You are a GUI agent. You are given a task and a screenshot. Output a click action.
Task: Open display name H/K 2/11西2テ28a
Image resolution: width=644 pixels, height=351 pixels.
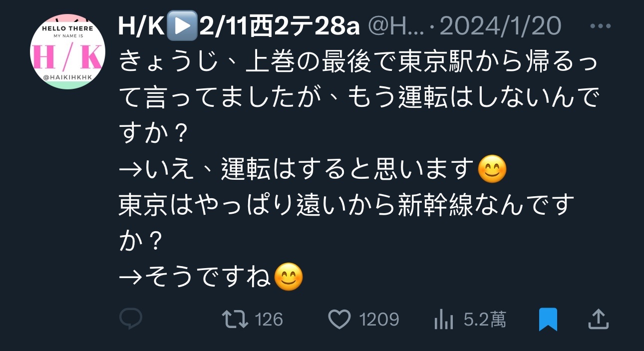pyautogui.click(x=239, y=26)
